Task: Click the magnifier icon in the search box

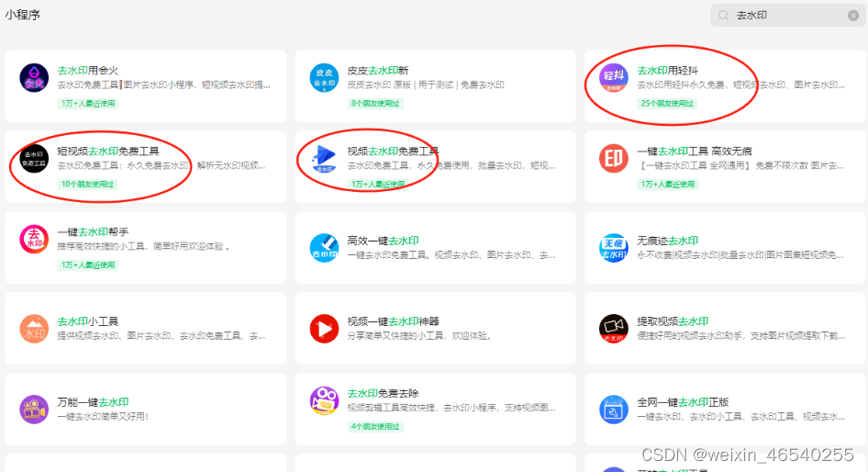Action: [x=723, y=16]
